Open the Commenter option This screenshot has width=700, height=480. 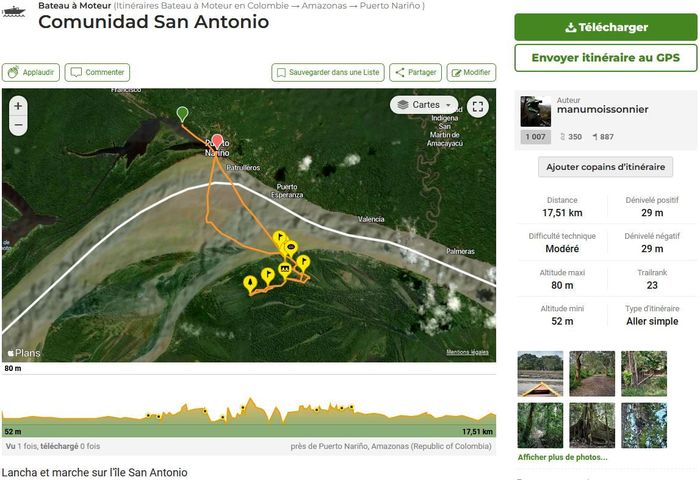click(x=97, y=72)
